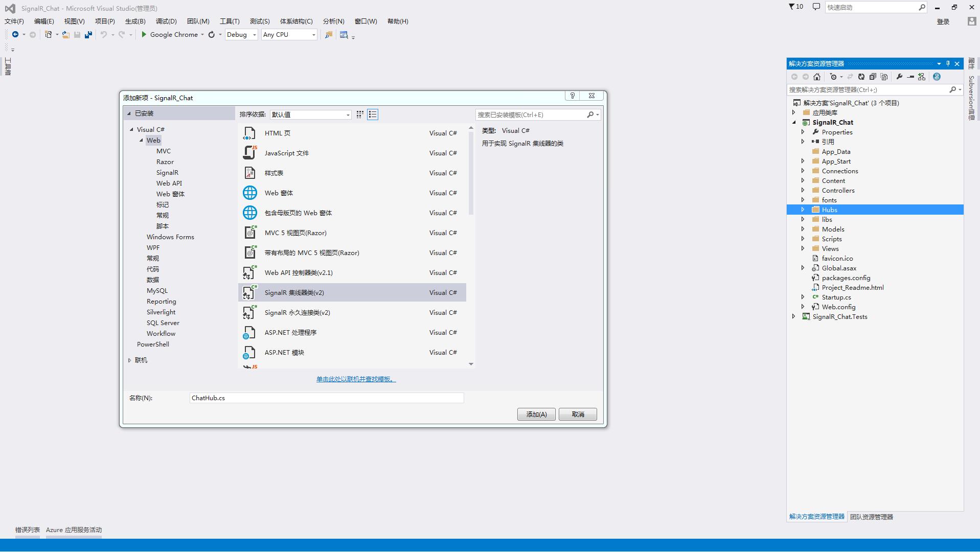This screenshot has height=552, width=980.
Task: Select SignalR 永久连接类(v2) template
Action: click(x=352, y=313)
